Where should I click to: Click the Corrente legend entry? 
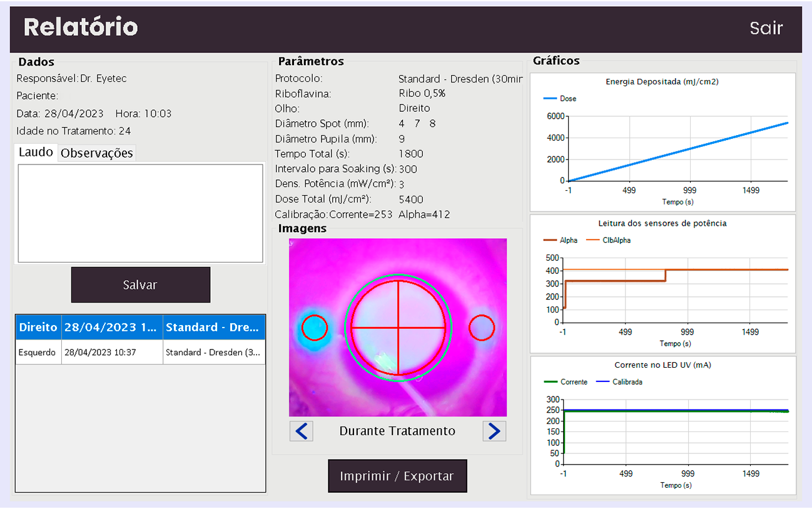[566, 381]
